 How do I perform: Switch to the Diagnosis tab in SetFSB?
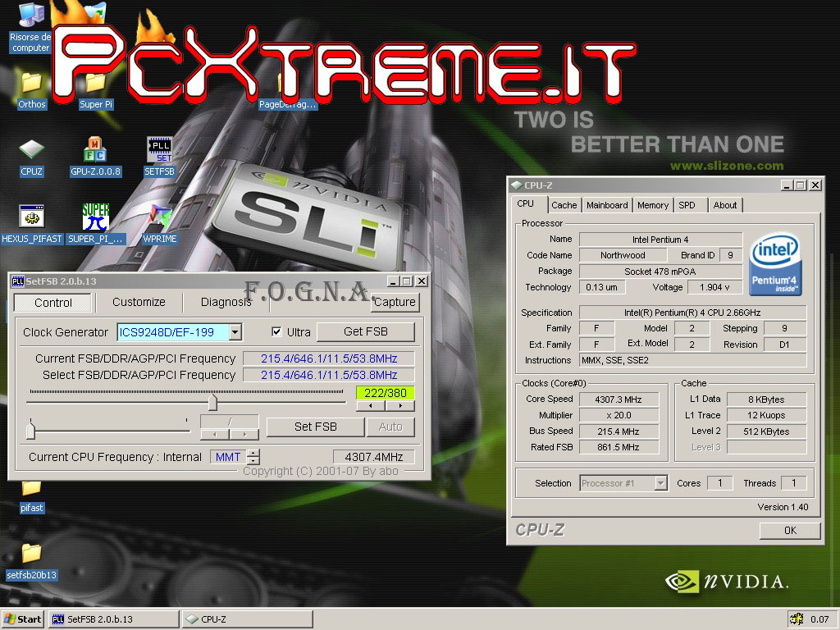coord(226,302)
